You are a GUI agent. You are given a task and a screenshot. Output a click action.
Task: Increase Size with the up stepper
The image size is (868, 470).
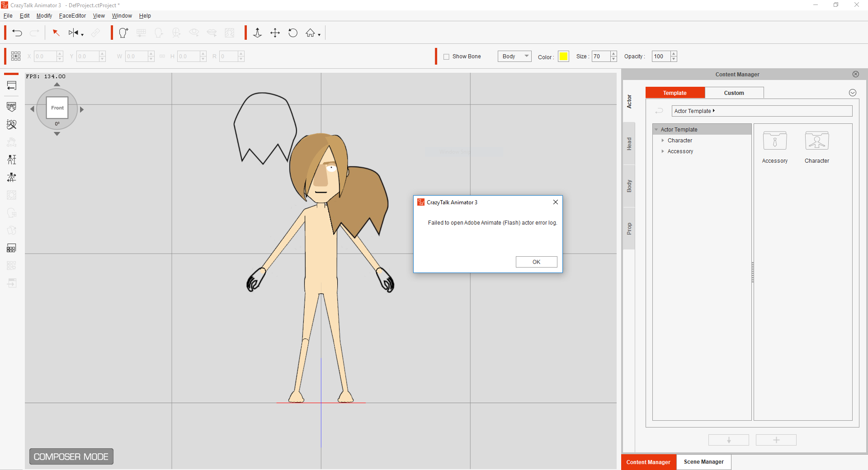point(613,54)
